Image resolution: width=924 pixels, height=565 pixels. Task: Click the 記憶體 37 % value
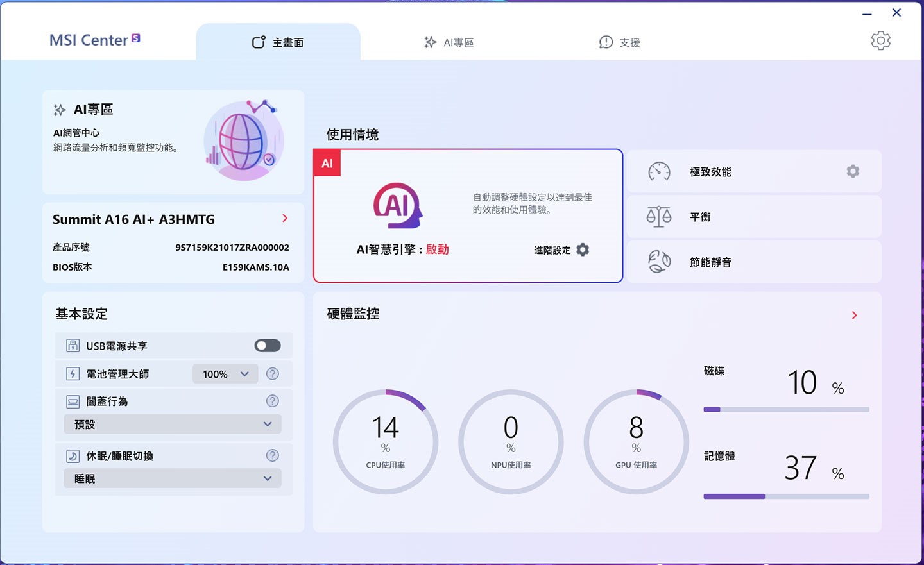pos(814,469)
